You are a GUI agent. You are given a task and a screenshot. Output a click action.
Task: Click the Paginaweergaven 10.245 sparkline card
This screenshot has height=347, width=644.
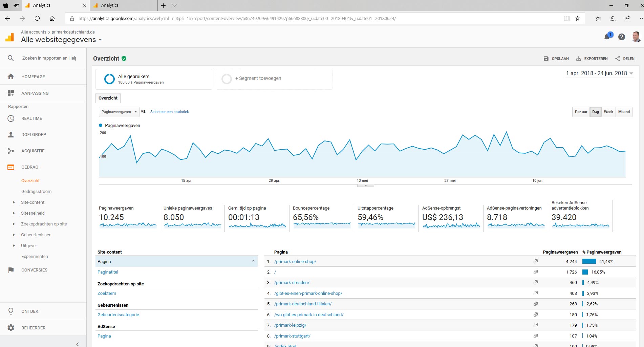point(128,218)
